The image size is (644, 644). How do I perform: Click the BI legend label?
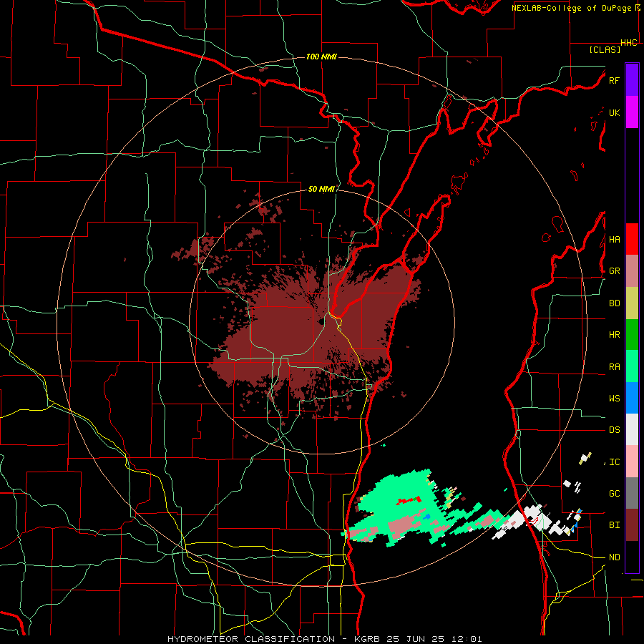pyautogui.click(x=614, y=525)
